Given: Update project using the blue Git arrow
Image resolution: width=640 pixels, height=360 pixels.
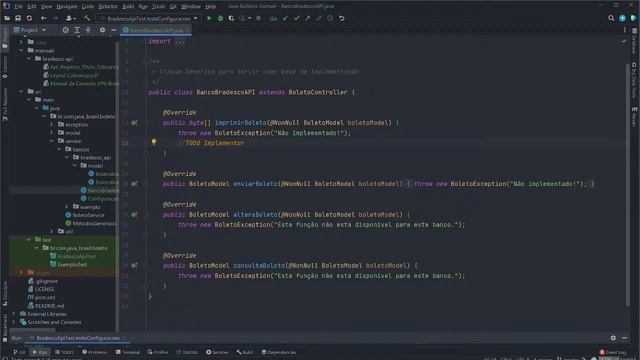Looking at the screenshot, I should [x=285, y=18].
